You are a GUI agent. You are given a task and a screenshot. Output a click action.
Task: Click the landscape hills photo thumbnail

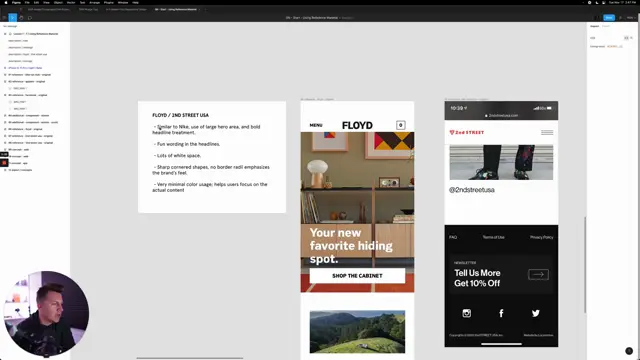pyautogui.click(x=357, y=332)
